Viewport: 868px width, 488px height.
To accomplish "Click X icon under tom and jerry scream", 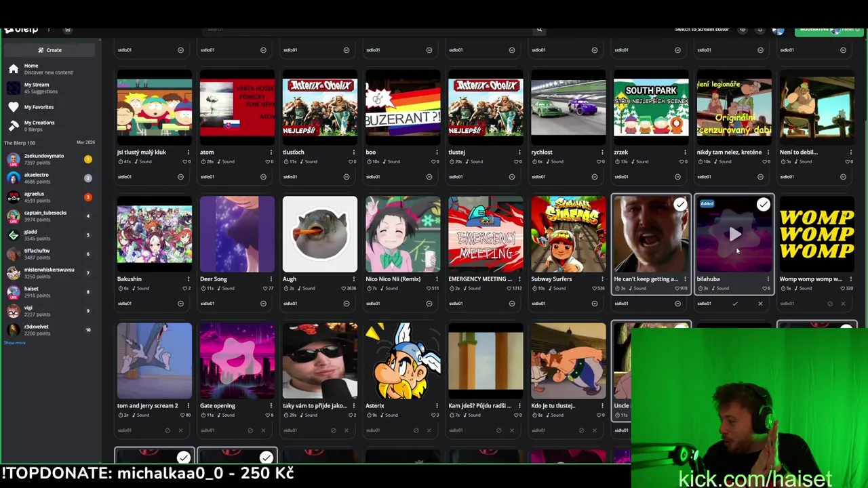I will (x=180, y=430).
